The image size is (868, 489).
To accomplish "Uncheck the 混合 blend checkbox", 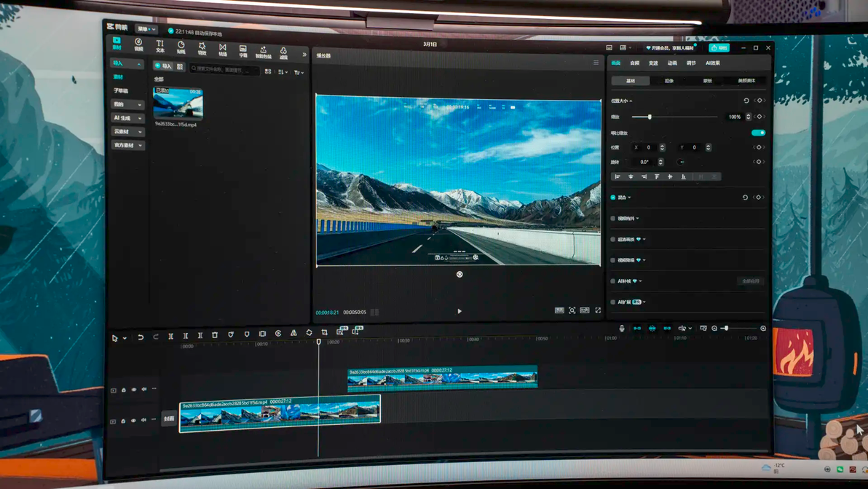I will 613,197.
